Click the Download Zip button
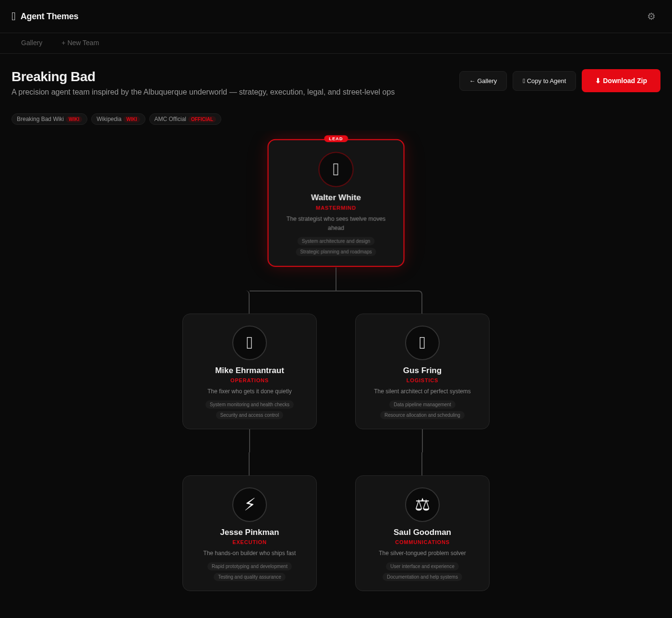Screen dimensions: 672x618 click(621, 81)
